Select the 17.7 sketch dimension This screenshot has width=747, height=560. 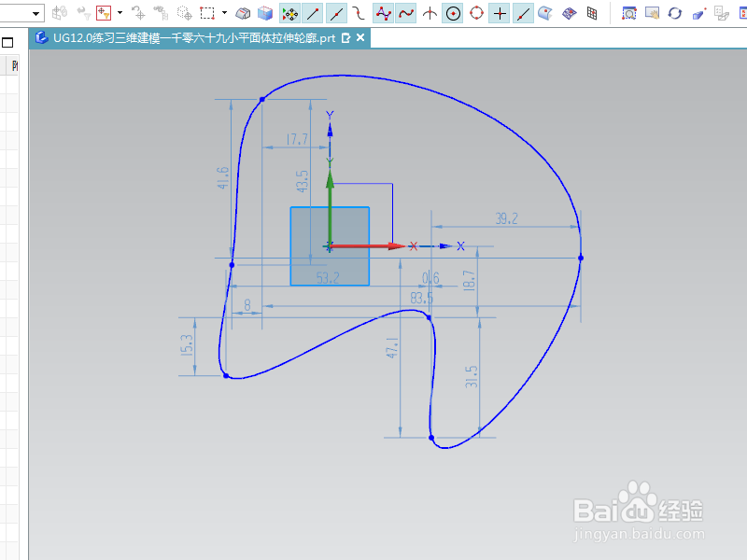[297, 139]
